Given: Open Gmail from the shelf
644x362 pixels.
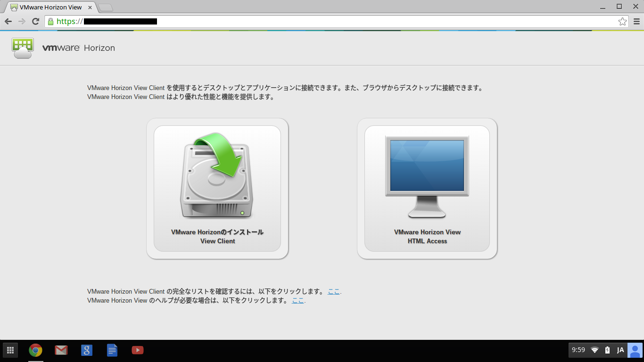Looking at the screenshot, I should [61, 350].
